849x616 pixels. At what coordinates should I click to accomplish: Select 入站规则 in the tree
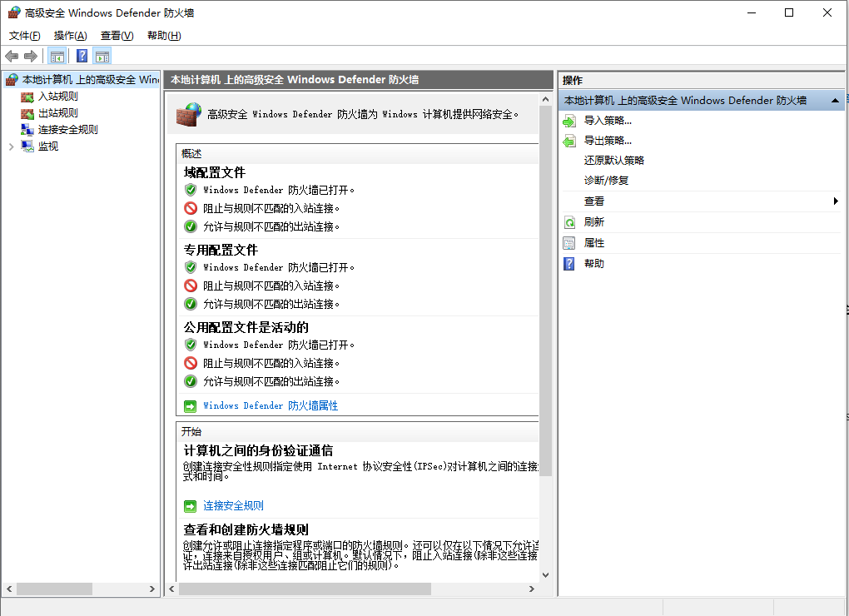(58, 97)
